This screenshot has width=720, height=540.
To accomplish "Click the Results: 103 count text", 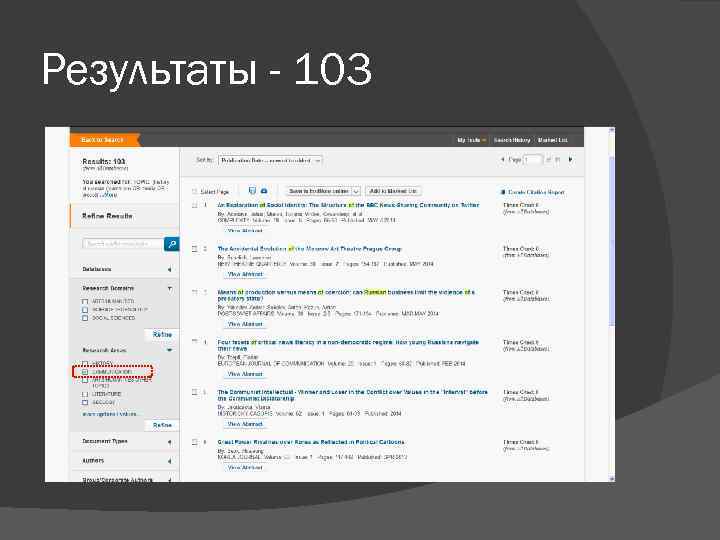I will (104, 161).
